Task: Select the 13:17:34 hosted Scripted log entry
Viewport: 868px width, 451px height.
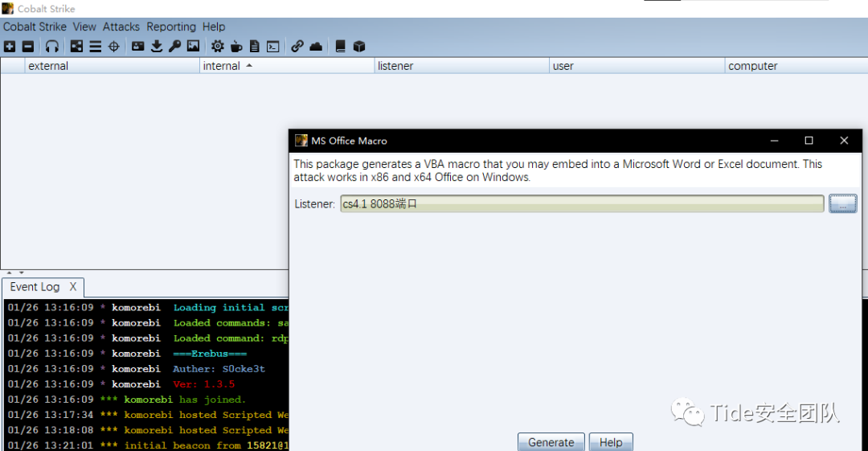Action: pyautogui.click(x=147, y=415)
